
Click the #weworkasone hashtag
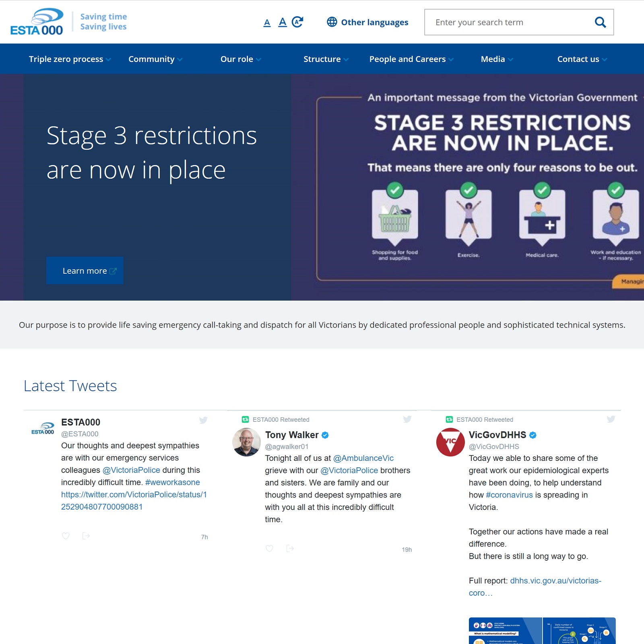(173, 482)
